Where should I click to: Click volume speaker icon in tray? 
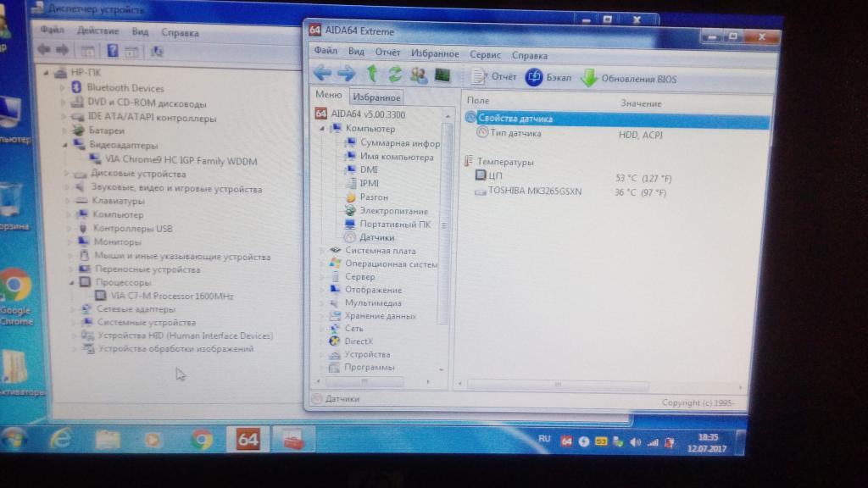636,442
